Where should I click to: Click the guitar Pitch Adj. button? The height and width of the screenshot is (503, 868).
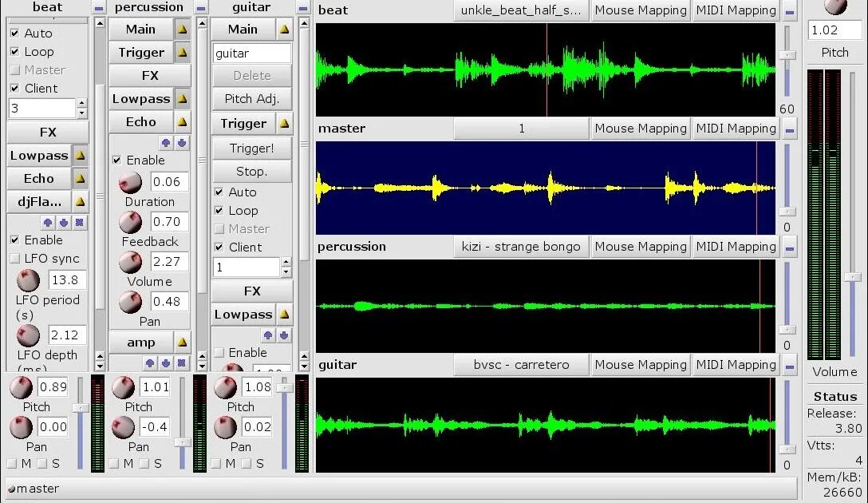pos(252,99)
